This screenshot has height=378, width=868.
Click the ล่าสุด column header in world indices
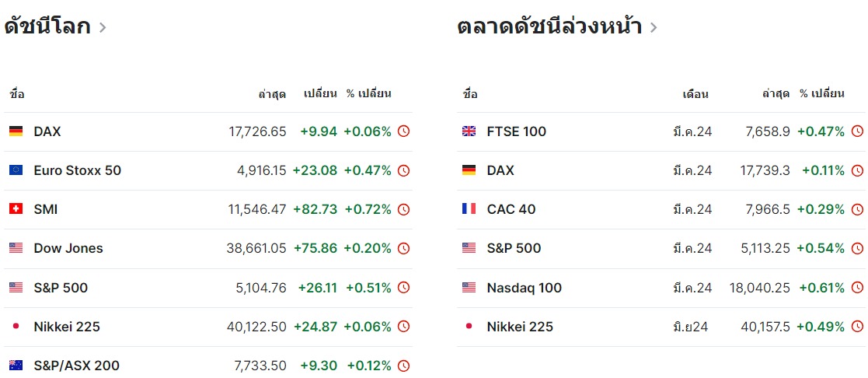(272, 94)
